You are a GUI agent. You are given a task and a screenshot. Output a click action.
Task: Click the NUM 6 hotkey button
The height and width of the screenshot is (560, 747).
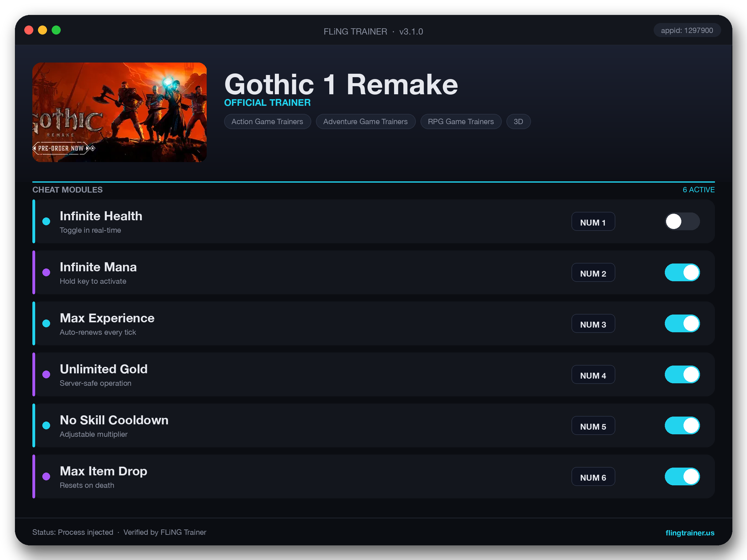coord(593,477)
